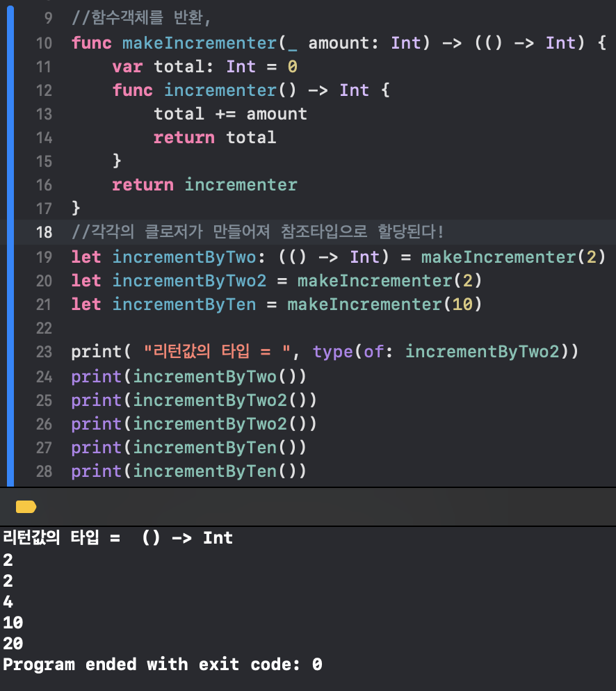Click the makeIncrementer function name on line 10
This screenshot has height=691, width=616.
(199, 43)
